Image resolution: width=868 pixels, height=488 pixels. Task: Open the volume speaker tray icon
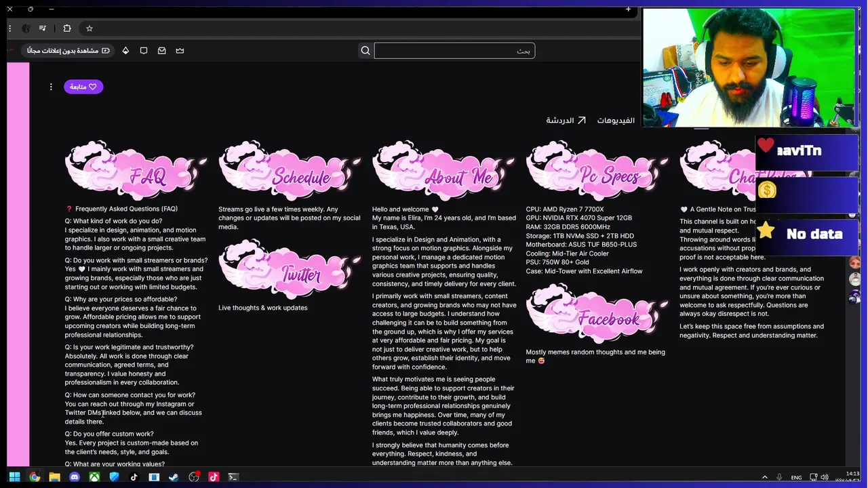point(825,477)
